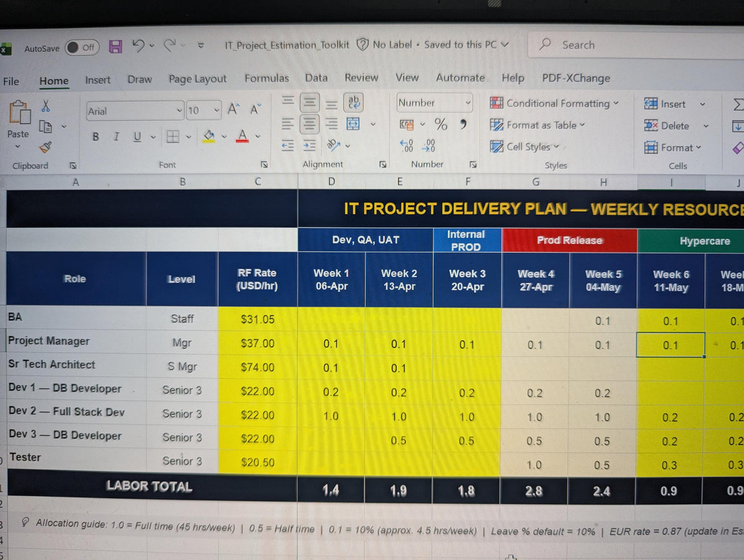Switch to the Insert ribbon tab
744x560 pixels.
coord(98,80)
